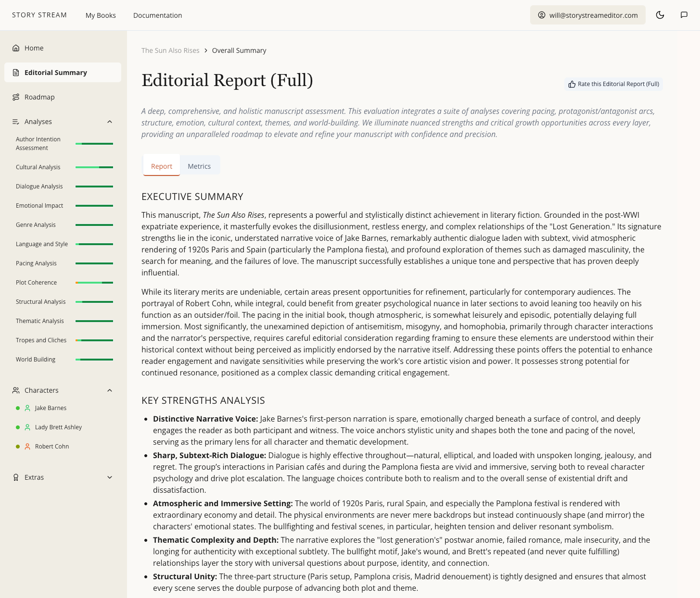Select the Report tab
700x598 pixels.
click(161, 166)
